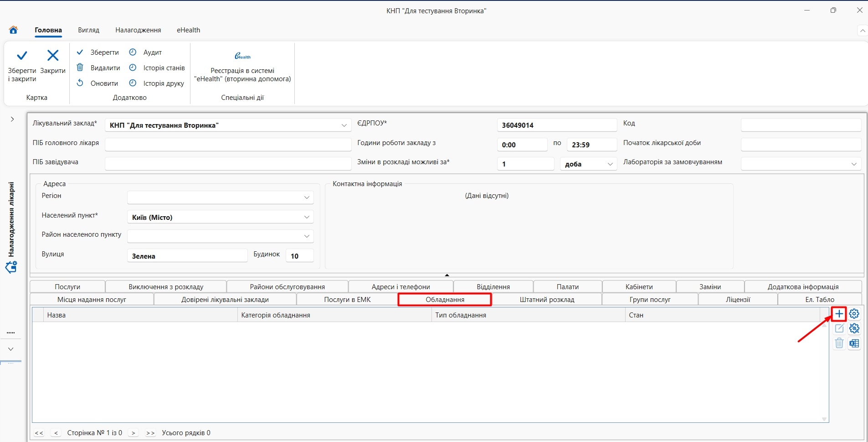Viewport: 868px width, 442px height.
Task: Switch to the Відділення tab
Action: (493, 287)
